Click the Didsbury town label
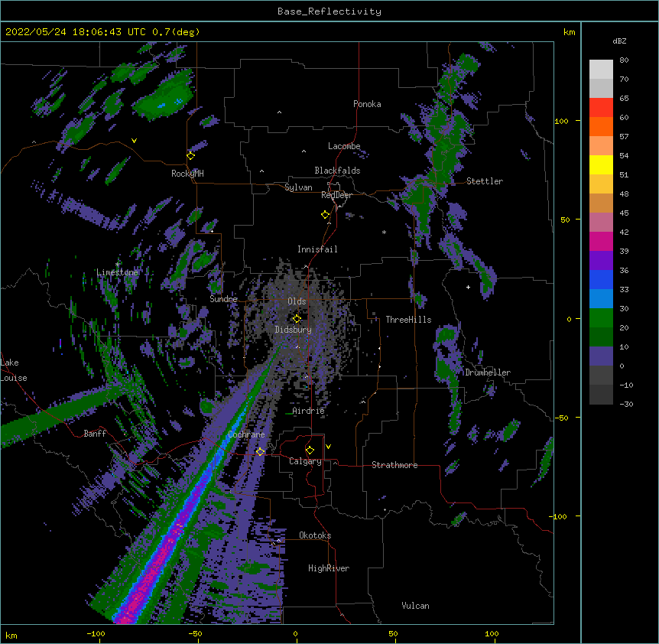This screenshot has width=659, height=644. [x=294, y=330]
